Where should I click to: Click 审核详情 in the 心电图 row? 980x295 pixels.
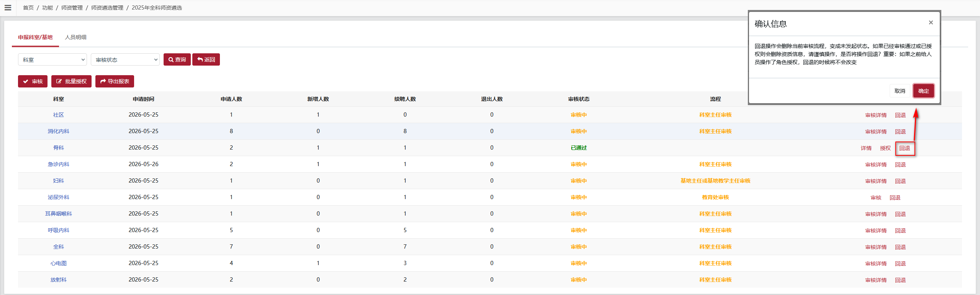tap(876, 264)
